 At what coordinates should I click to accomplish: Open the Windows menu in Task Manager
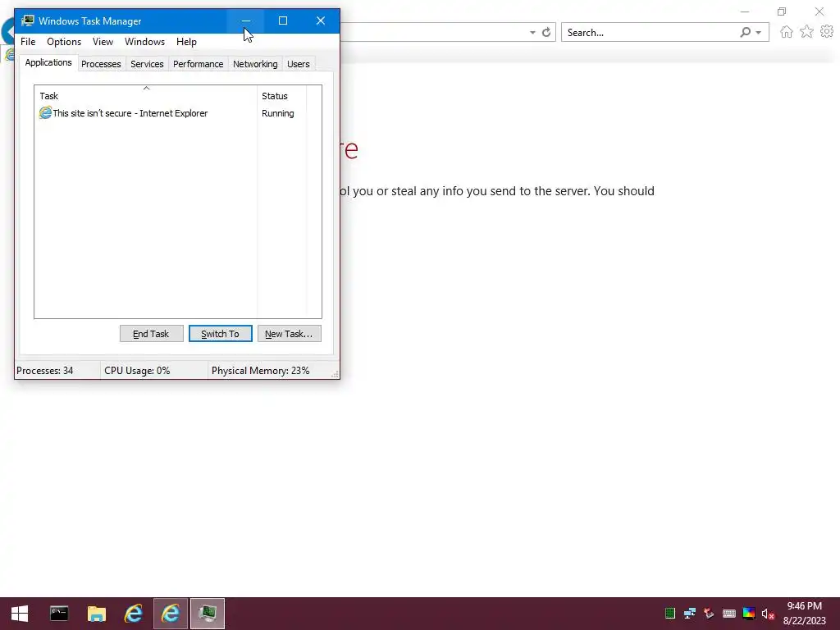tap(144, 42)
